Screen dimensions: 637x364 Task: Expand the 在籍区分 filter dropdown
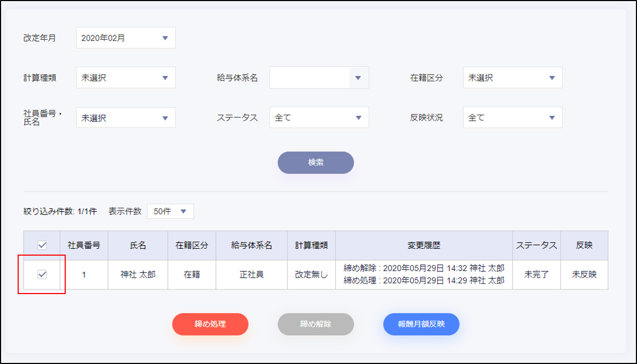click(512, 77)
